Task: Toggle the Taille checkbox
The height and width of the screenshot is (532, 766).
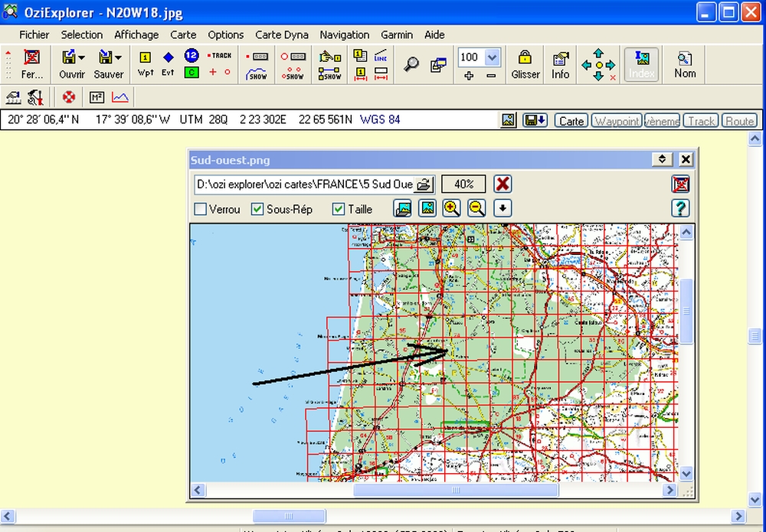Action: point(339,209)
